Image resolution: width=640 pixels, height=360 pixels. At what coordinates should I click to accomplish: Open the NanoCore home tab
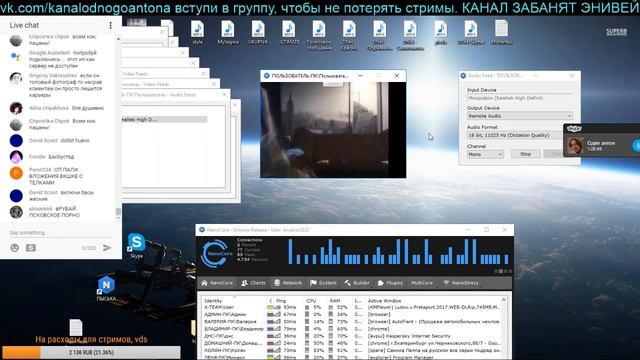pyautogui.click(x=217, y=283)
